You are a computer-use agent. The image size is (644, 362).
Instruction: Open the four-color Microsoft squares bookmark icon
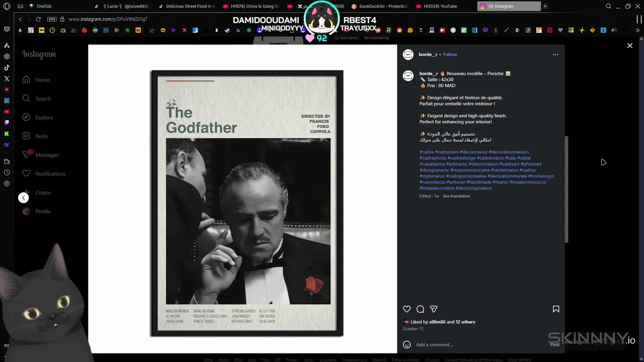(571, 30)
